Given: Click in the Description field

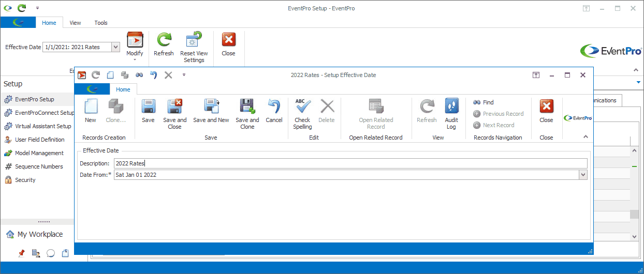Looking at the screenshot, I should tap(350, 163).
